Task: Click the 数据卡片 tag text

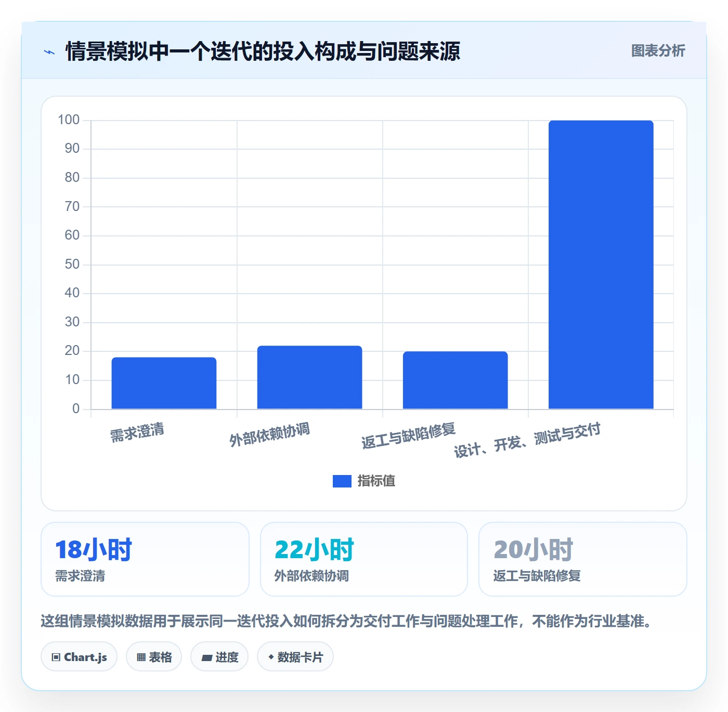Action: (x=300, y=657)
